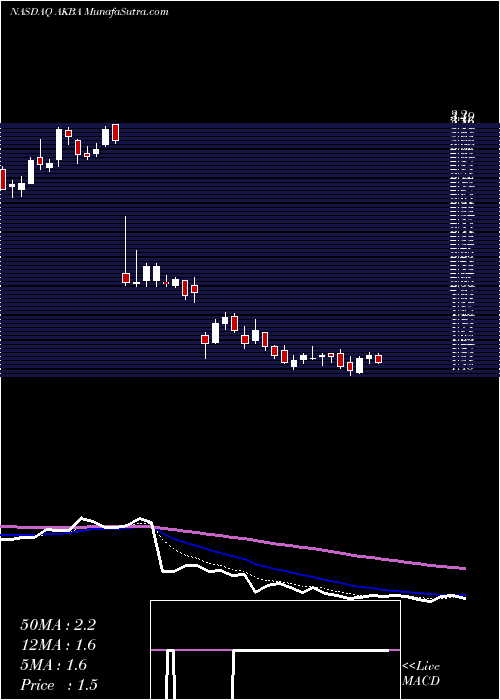This screenshot has height=700, width=500.
Task: Click the <<Live MACD label
Action: (421, 674)
